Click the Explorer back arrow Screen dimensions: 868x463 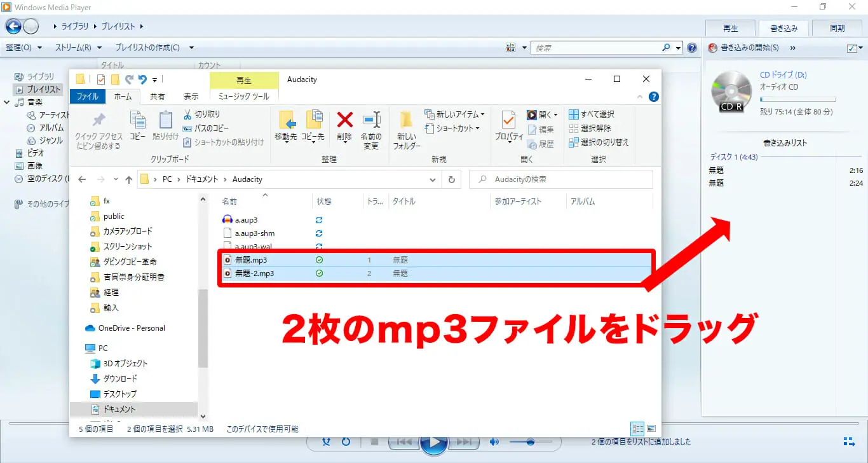(82, 179)
